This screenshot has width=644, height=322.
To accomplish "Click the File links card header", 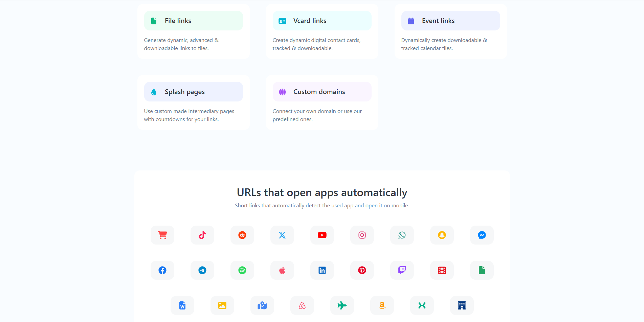I will 194,21.
